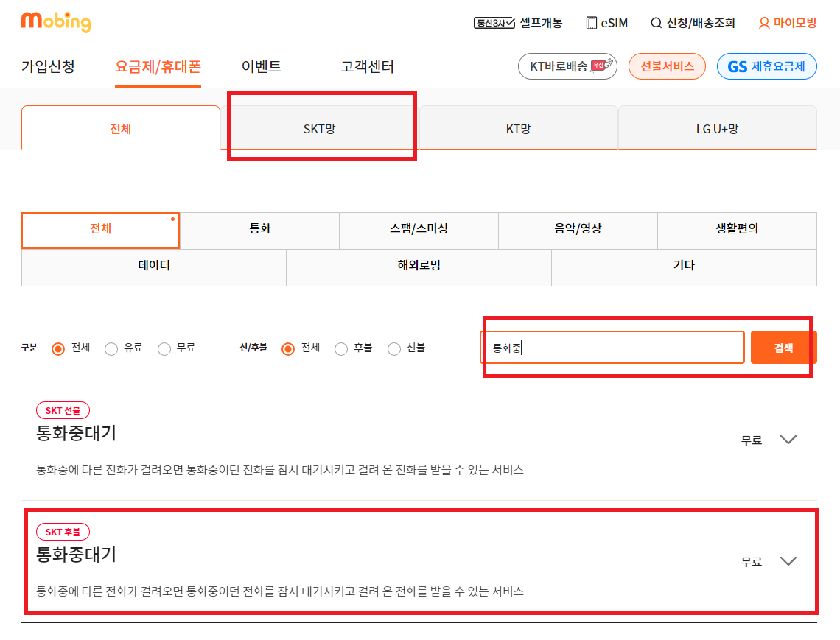Open the 고객센터 menu
The height and width of the screenshot is (640, 840).
[368, 66]
